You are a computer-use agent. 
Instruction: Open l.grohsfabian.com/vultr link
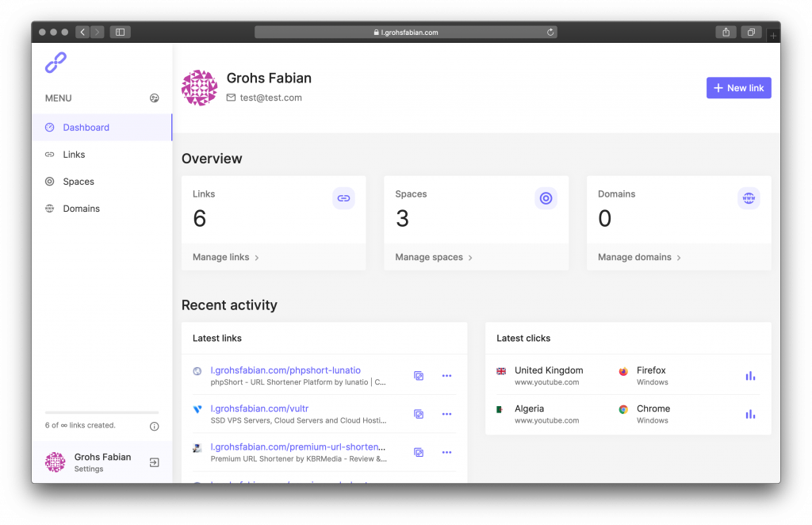(x=259, y=408)
